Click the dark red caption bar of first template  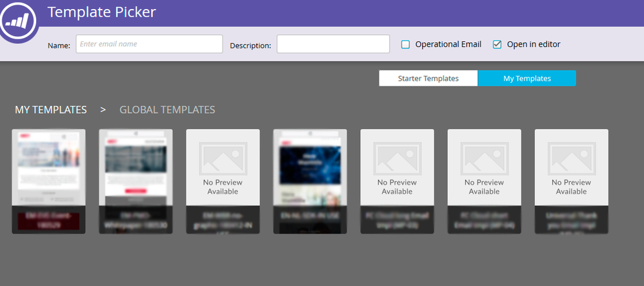(48, 221)
